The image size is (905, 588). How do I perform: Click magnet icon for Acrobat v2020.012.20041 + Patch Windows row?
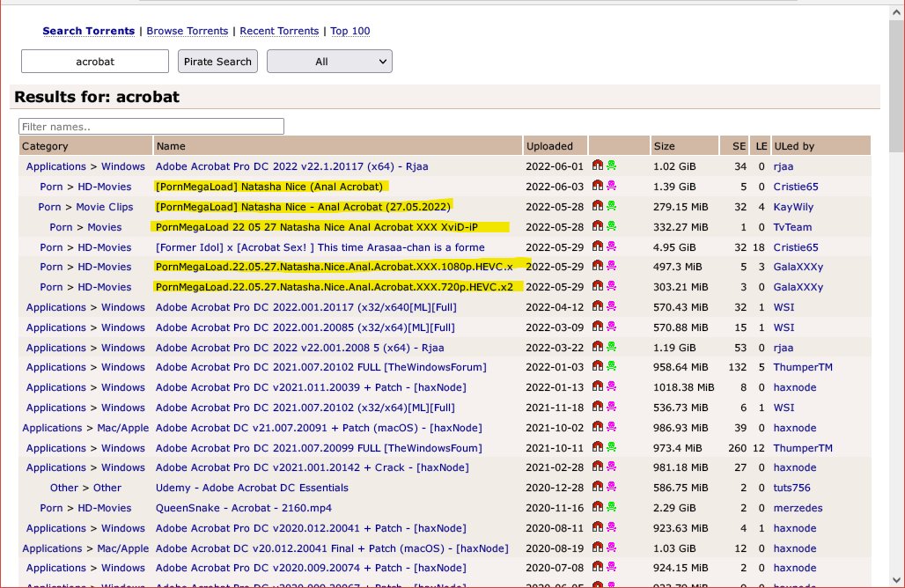(x=598, y=527)
